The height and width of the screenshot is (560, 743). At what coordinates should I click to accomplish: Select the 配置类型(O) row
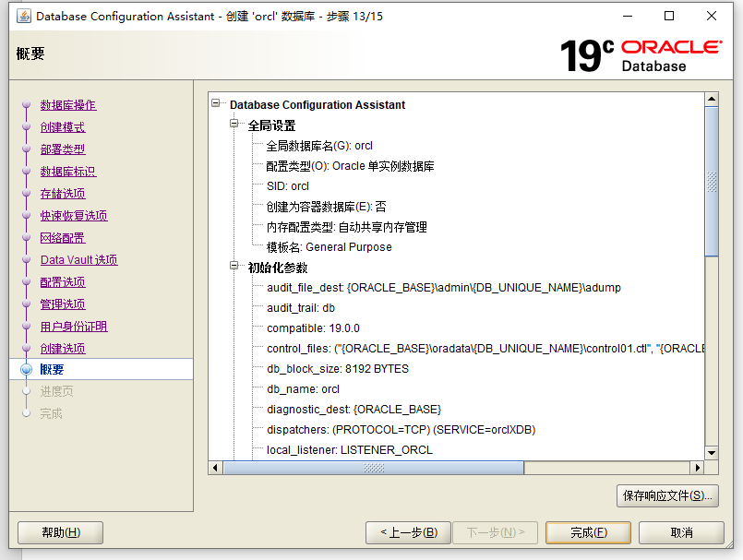coord(350,166)
